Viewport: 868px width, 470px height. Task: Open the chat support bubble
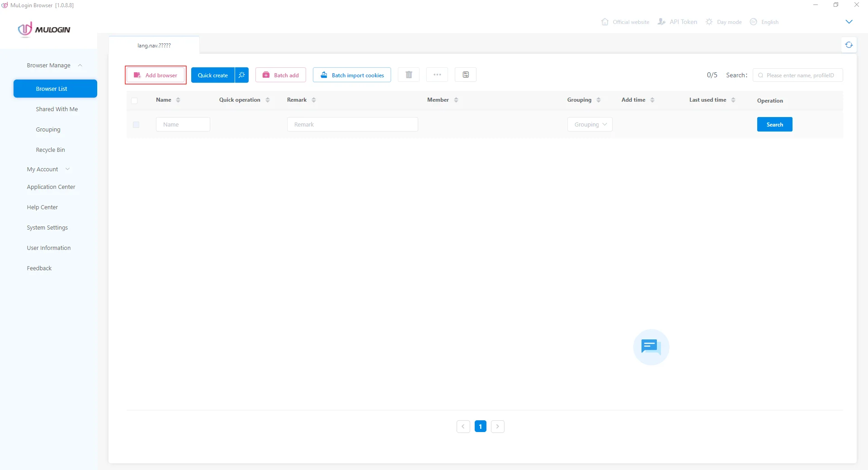click(651, 347)
